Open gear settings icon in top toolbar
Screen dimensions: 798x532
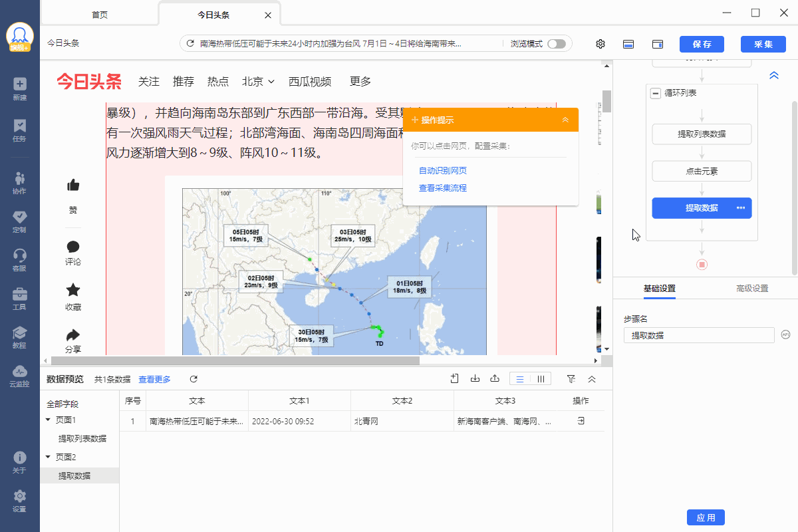(600, 44)
